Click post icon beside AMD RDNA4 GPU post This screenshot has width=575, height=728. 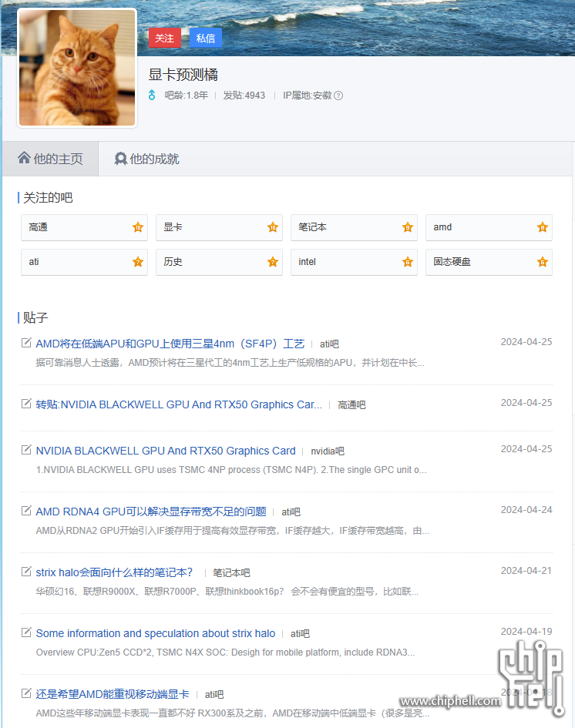[26, 511]
